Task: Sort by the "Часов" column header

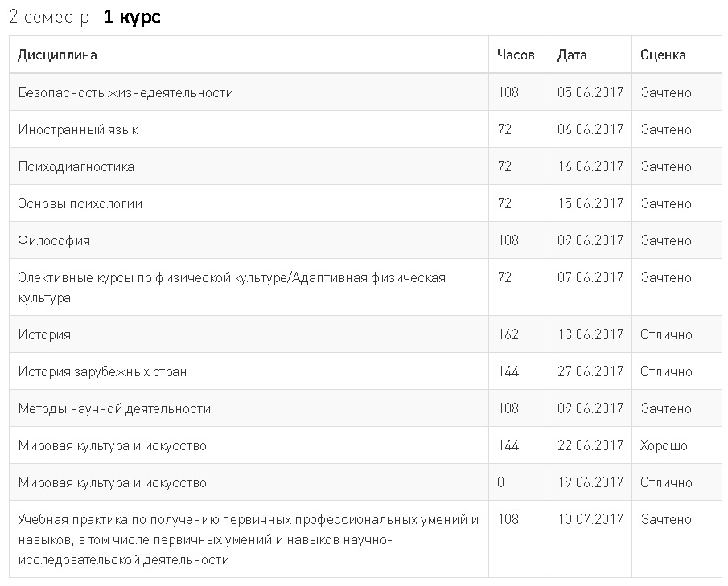Action: 516,55
